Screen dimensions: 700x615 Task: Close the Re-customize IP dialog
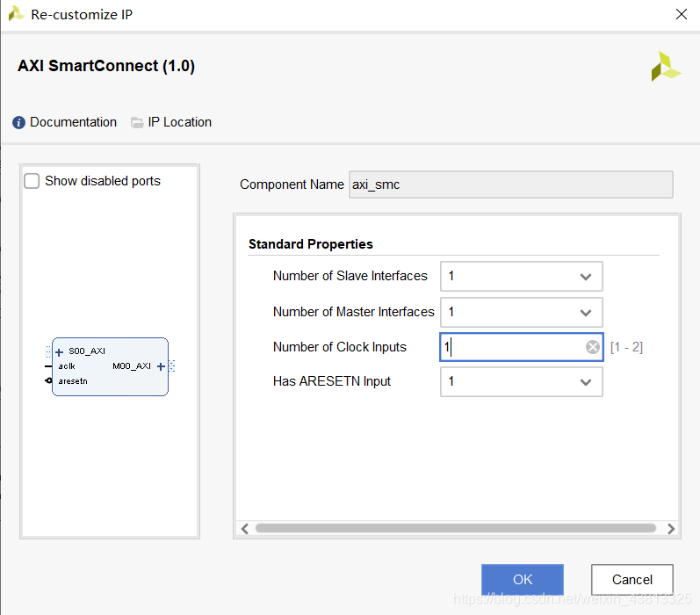coord(682,14)
